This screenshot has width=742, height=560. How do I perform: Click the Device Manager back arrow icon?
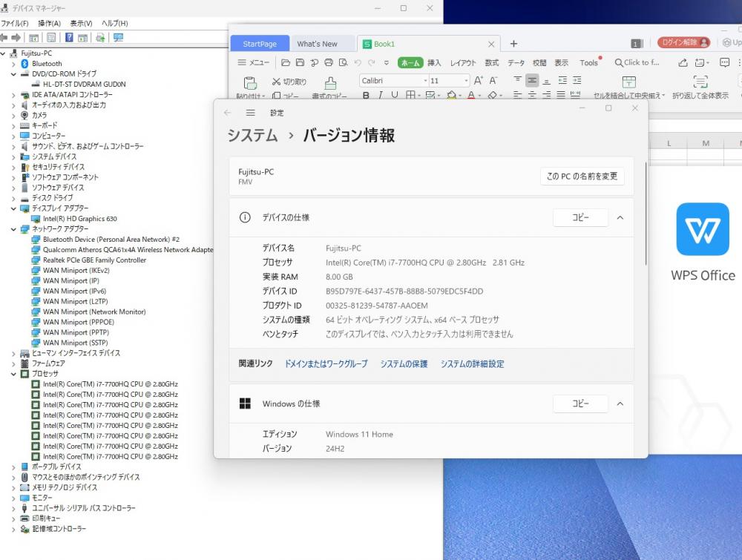[4, 38]
